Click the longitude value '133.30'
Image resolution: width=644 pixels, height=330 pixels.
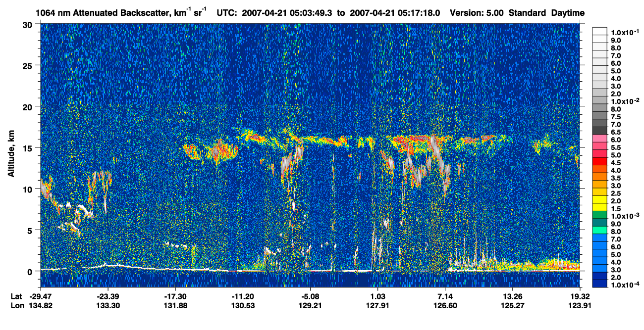(107, 305)
